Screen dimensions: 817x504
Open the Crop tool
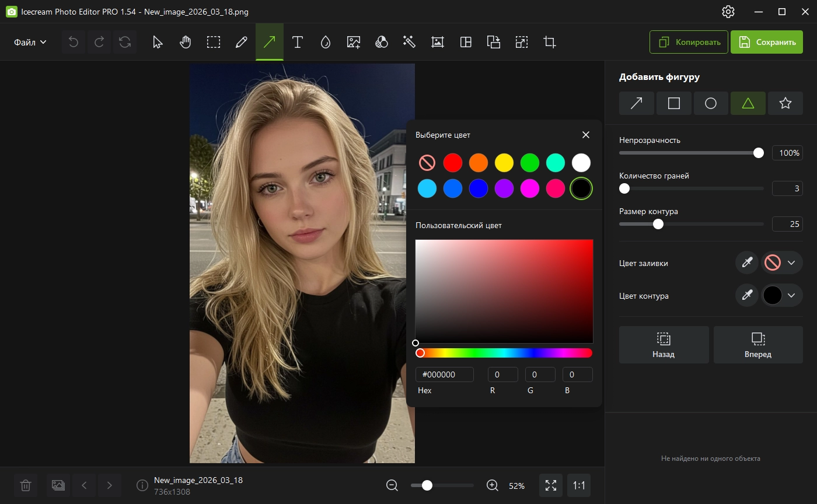coord(549,42)
